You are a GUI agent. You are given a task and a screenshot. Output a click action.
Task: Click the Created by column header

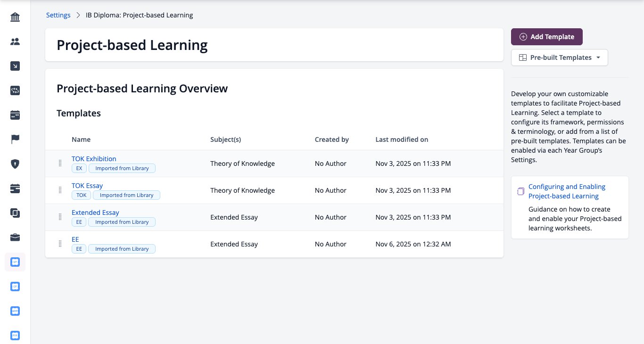coord(332,139)
